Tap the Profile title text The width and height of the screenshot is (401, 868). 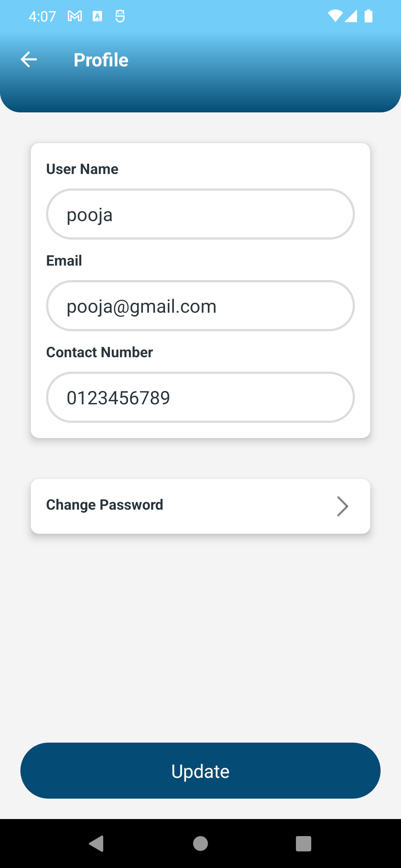click(x=101, y=60)
